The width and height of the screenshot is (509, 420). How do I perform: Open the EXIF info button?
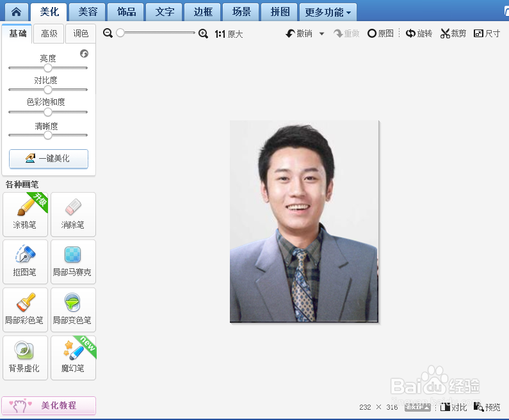tap(417, 407)
